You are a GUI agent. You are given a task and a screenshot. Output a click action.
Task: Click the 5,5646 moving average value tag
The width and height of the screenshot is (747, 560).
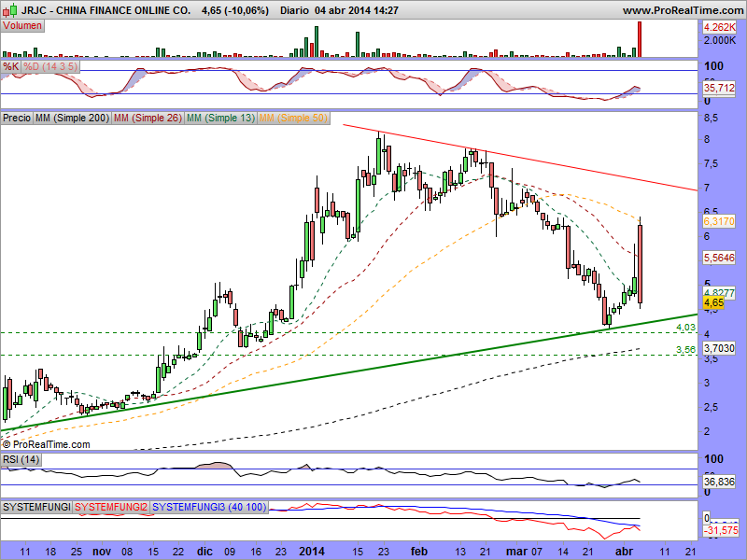pos(719,258)
